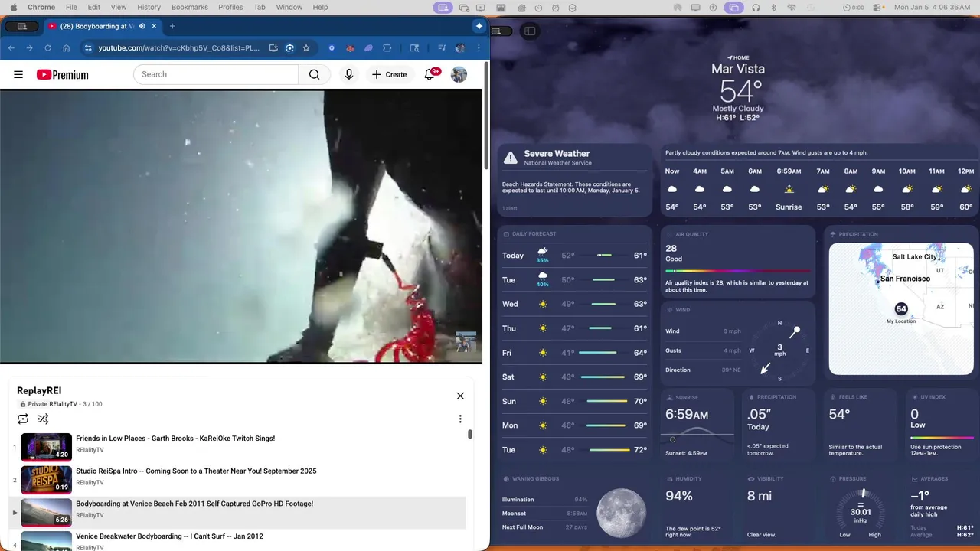
Task: Open Wi-Fi status in menu bar
Action: tap(792, 7)
